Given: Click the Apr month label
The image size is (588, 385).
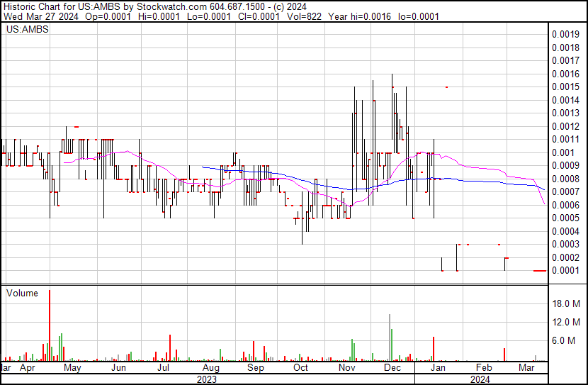Looking at the screenshot, I should 28,368.
